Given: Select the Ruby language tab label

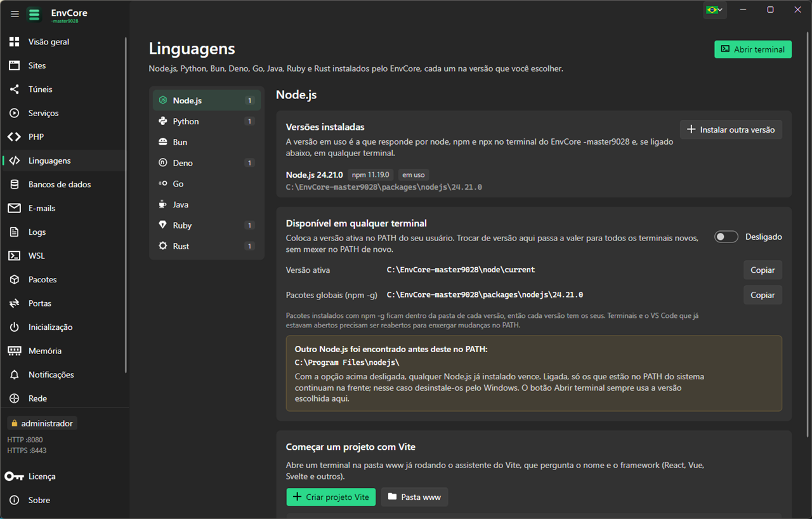Looking at the screenshot, I should pyautogui.click(x=182, y=225).
